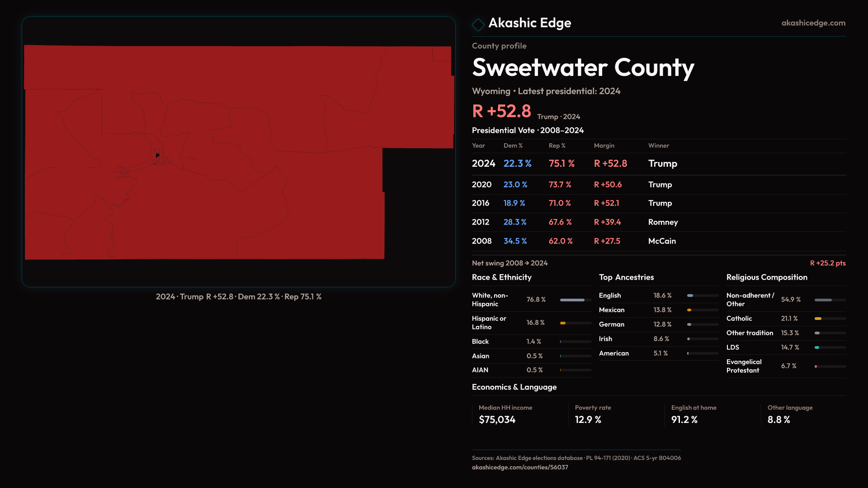Screen dimensions: 868x488
Task: Click the Hispanic or Latino orange bar
Action: [x=563, y=323]
